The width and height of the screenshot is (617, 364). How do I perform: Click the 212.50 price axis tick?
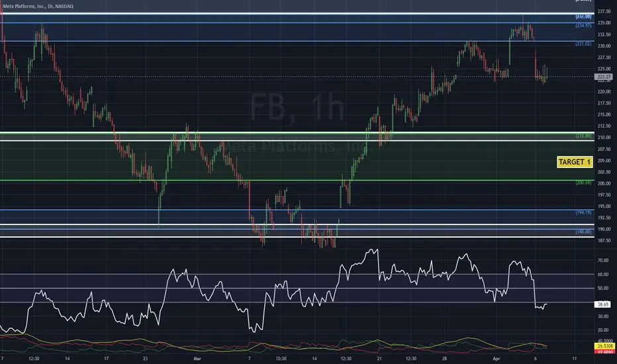pyautogui.click(x=604, y=126)
